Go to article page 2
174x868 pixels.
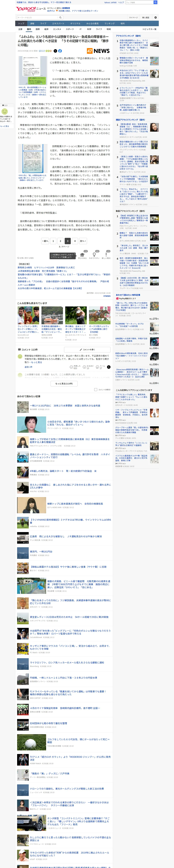60,241
